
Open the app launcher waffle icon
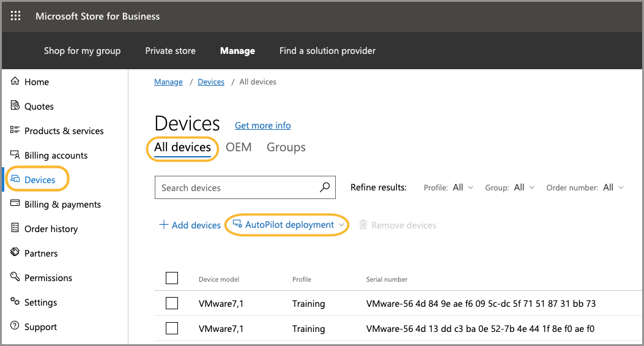click(16, 17)
